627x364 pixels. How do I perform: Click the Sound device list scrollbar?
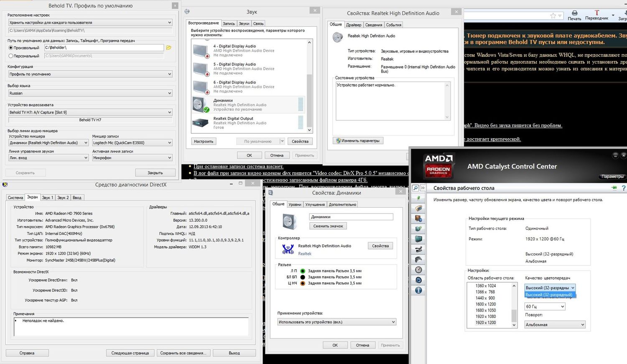point(309,86)
